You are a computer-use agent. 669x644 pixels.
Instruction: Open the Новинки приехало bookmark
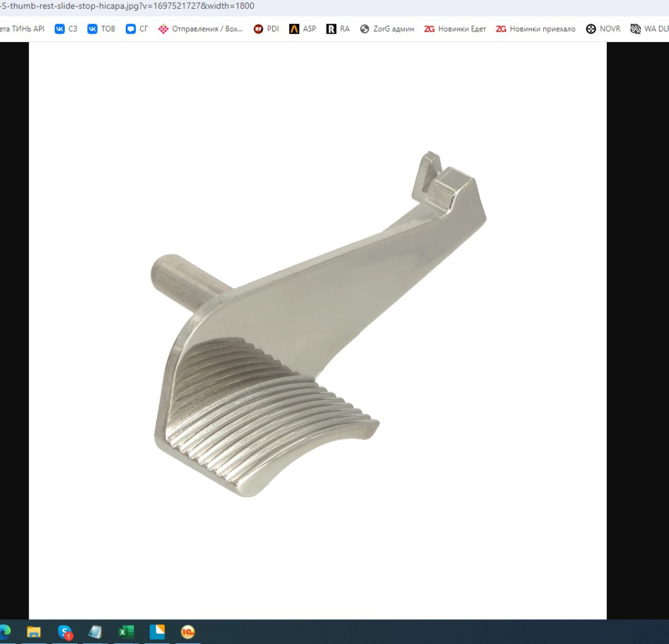(x=535, y=29)
